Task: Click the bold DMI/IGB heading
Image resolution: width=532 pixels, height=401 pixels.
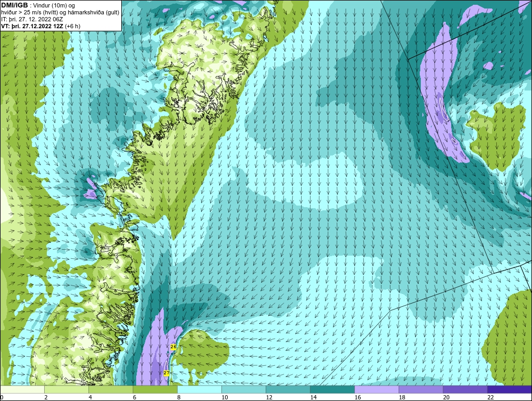Action: [x=14, y=5]
